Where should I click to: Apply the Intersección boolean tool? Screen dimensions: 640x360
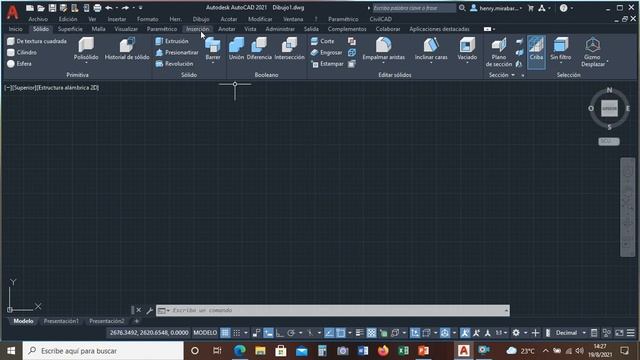(289, 49)
